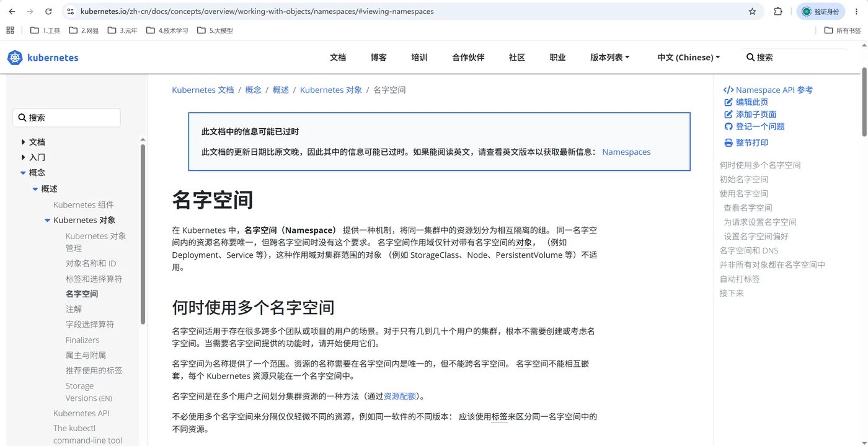
Task: Focus the sidebar 搜索 input field
Action: (66, 118)
